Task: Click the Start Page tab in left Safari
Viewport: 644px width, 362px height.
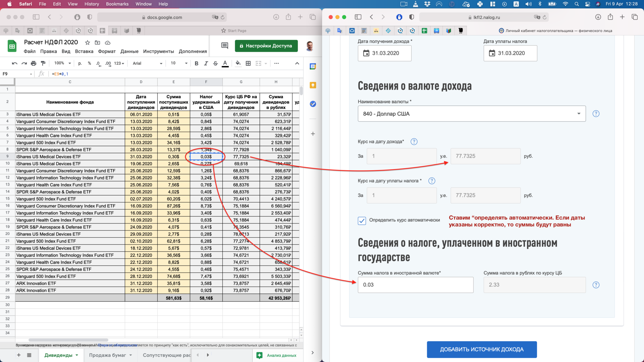Action: point(234,31)
